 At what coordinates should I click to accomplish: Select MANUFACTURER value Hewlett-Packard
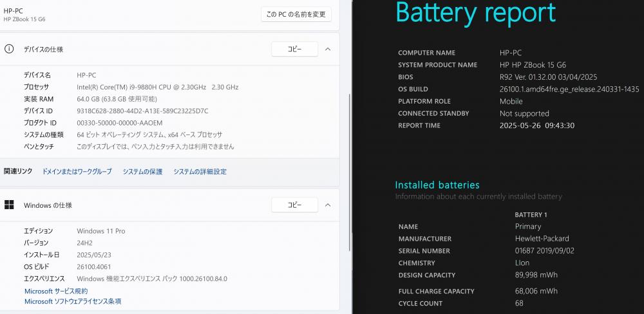[542, 239]
